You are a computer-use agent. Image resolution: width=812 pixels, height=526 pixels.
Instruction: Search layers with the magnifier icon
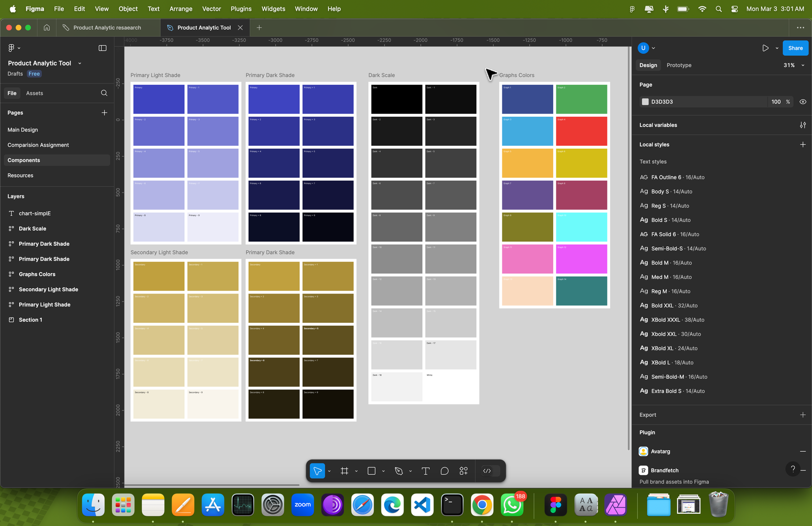[x=104, y=93]
